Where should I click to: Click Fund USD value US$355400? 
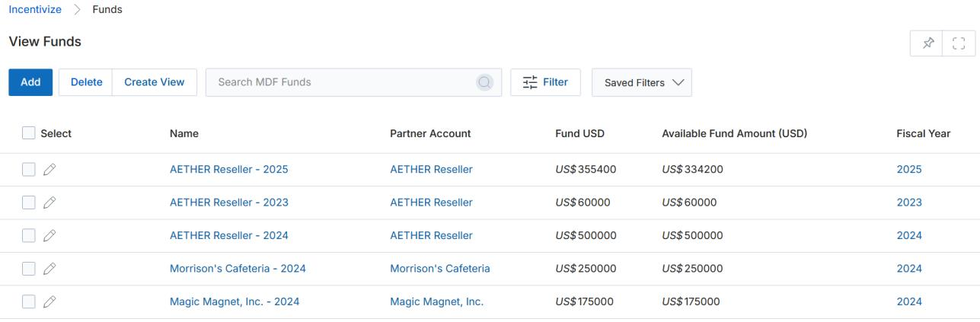tap(586, 170)
